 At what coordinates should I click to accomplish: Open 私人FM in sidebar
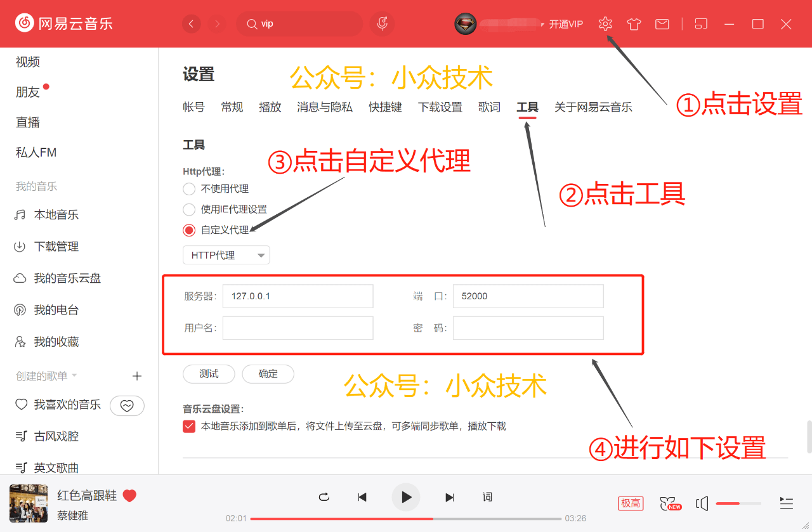point(36,153)
